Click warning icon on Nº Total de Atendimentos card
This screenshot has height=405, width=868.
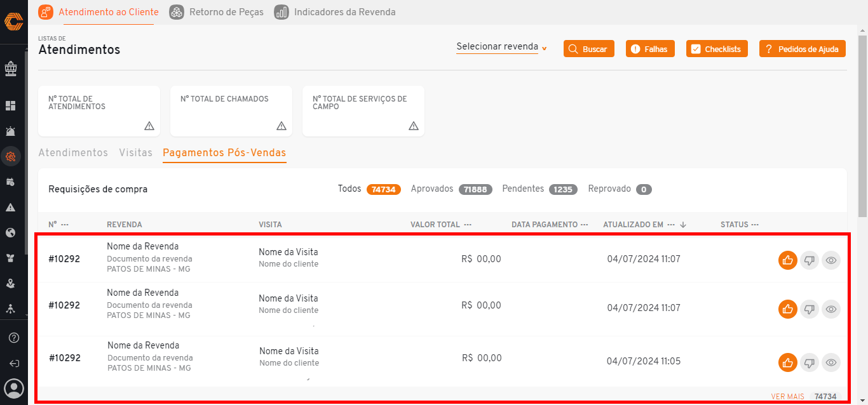149,126
